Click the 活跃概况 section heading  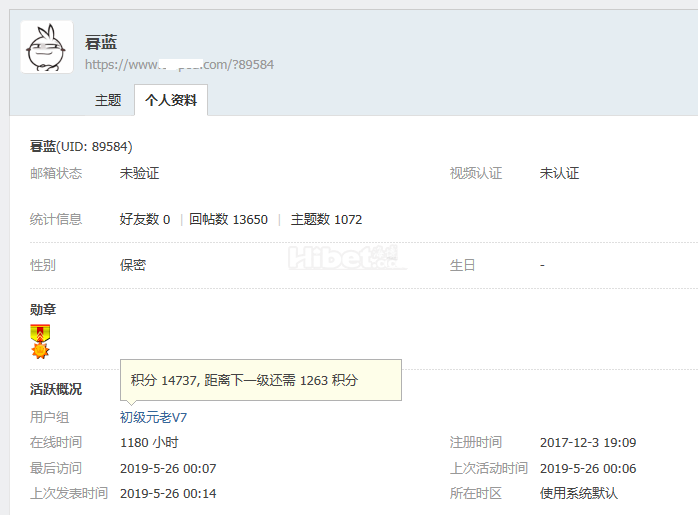(56, 389)
